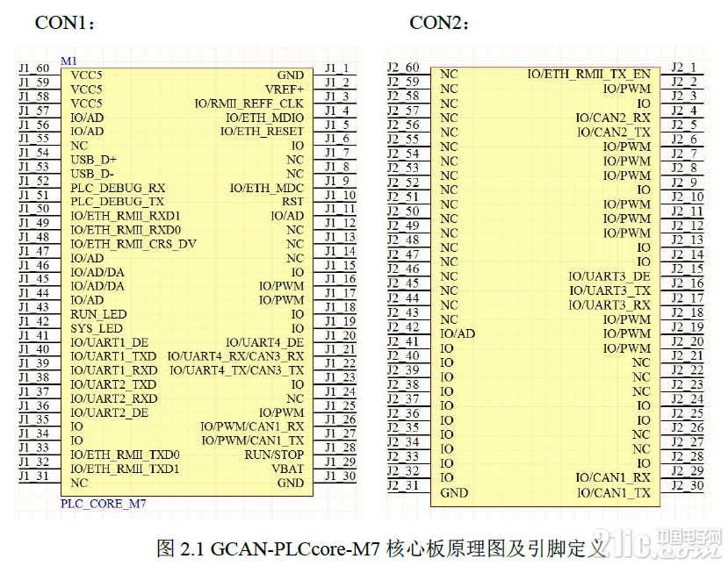Select the IO/UART1_RXD label
This screenshot has width=728, height=566.
coord(114,370)
